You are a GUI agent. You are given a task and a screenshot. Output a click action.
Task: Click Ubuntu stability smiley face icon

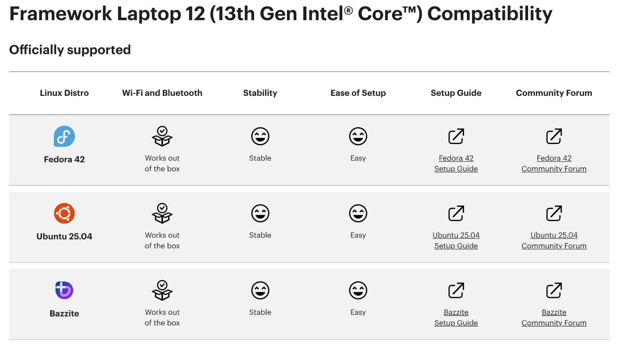tap(260, 213)
